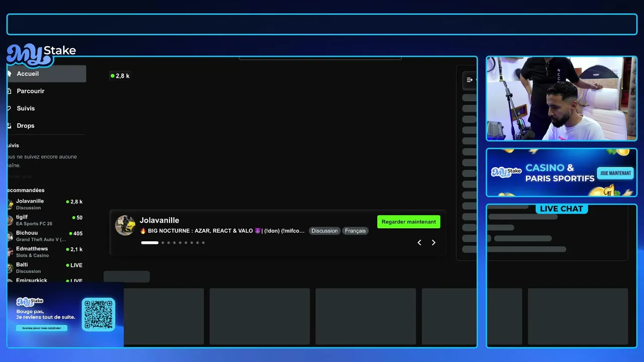Click tigilf's avatar in the sidebar
Screen dimensions: 644x362
tap(10, 220)
